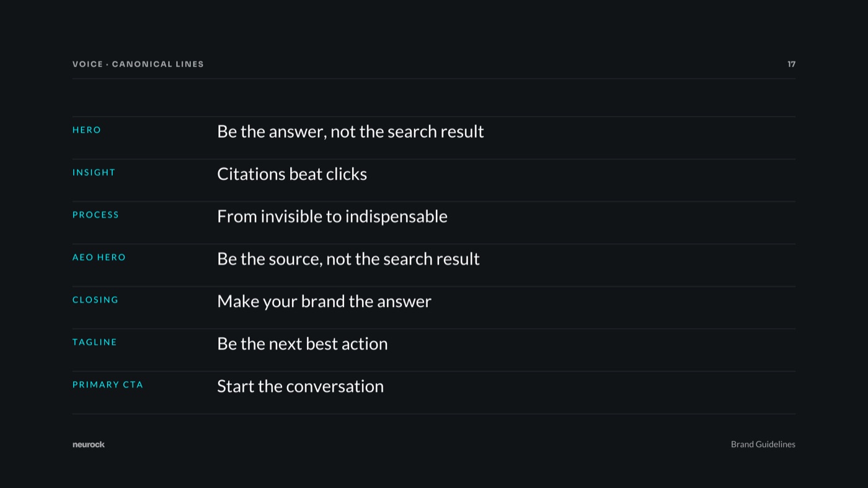868x488 pixels.
Task: Click the TAGLINE label
Action: pos(94,342)
